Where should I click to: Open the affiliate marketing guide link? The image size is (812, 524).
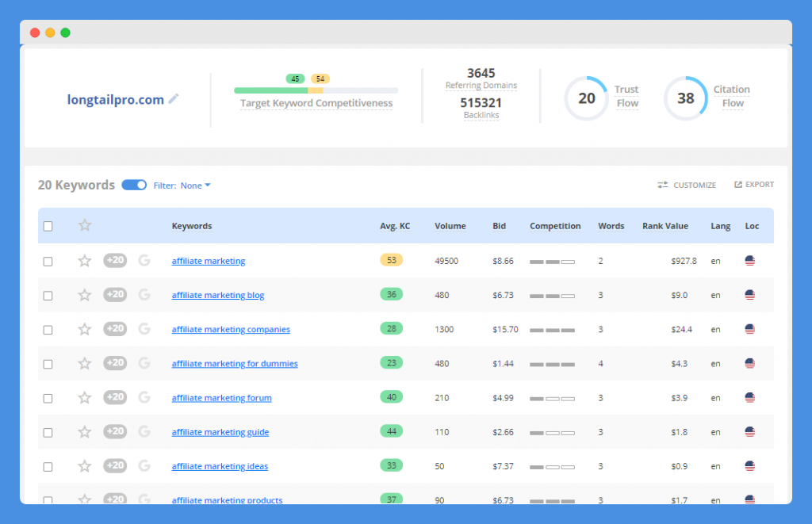220,432
